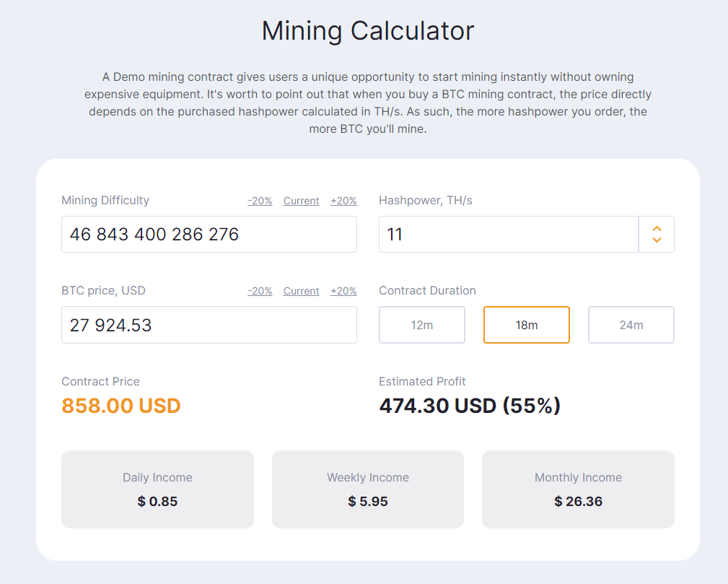
Task: Apply -20% to BTC price
Action: coord(260,291)
